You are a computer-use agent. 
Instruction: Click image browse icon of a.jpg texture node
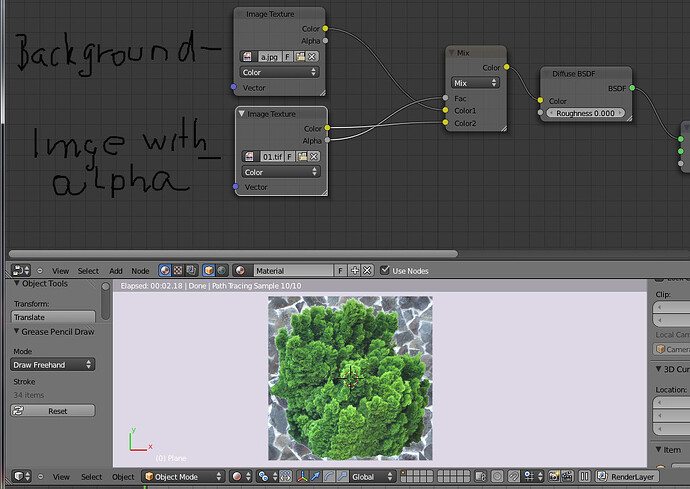[x=247, y=57]
